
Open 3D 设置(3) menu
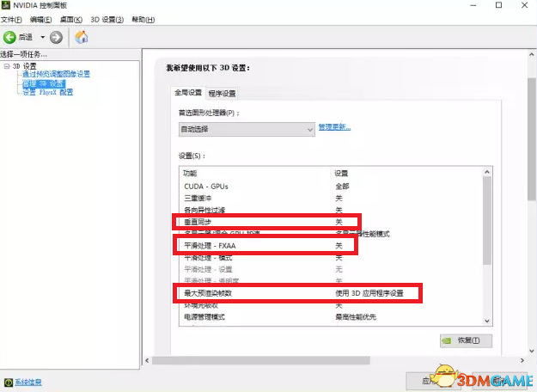(107, 20)
